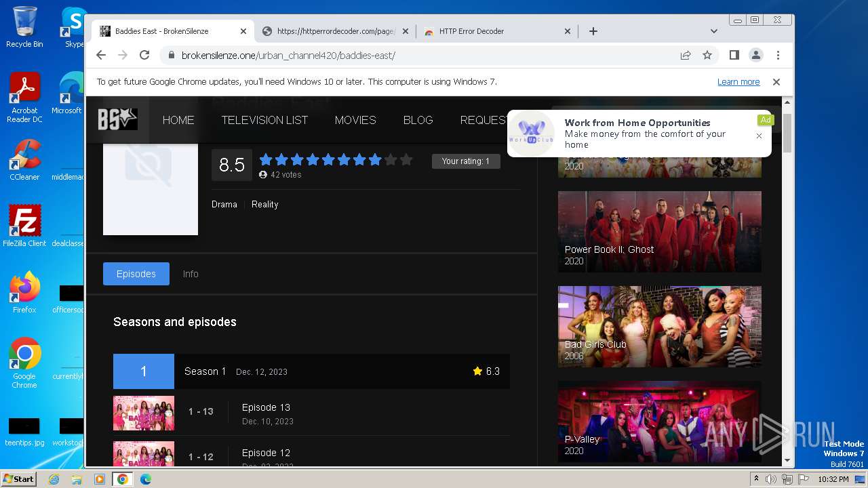Click the Drama genre link
The height and width of the screenshot is (488, 868).
click(224, 204)
